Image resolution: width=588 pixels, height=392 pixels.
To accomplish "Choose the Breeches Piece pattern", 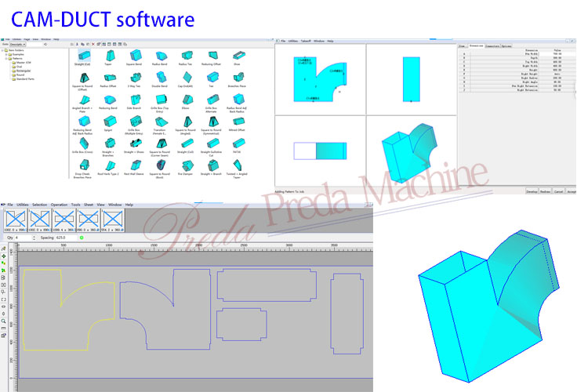I will 238,78.
